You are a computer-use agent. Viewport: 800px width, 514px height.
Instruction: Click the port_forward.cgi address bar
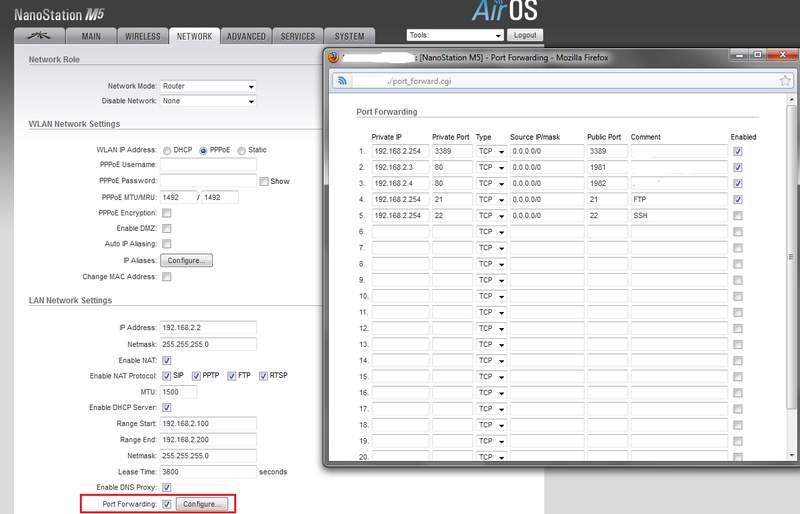tap(562, 81)
